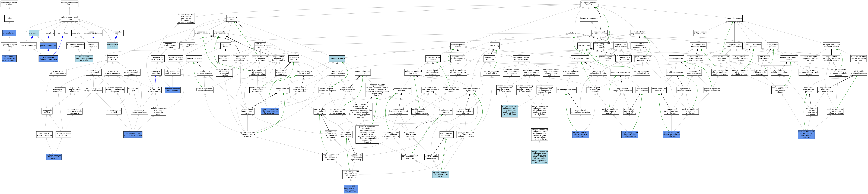Click the 'cellular anatomical entity' node
The width and height of the screenshot is (868, 194).
[69, 18]
